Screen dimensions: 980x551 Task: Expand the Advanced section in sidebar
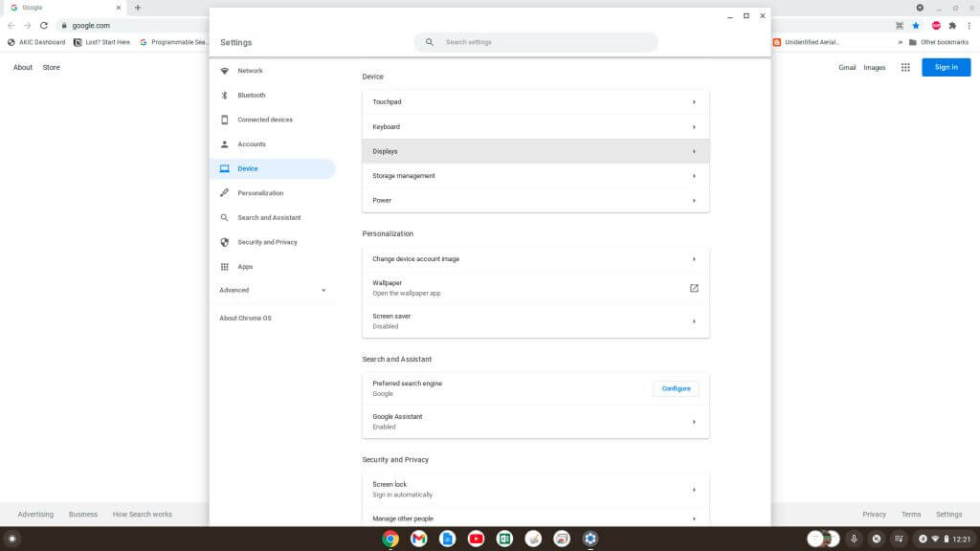click(273, 290)
